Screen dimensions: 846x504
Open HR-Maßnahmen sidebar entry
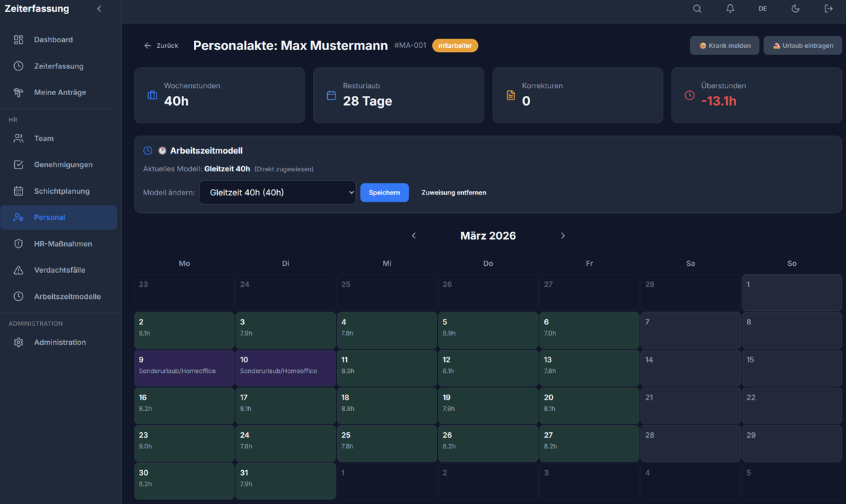point(59,244)
